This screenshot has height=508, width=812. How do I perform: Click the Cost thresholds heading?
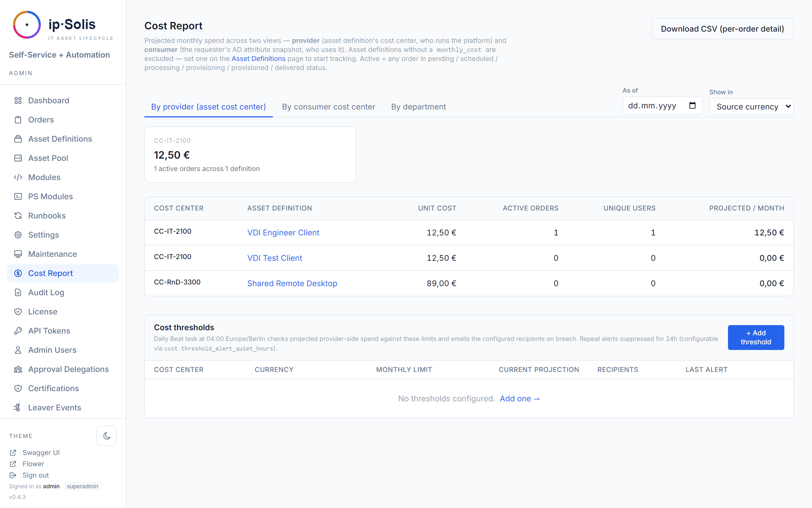[184, 327]
